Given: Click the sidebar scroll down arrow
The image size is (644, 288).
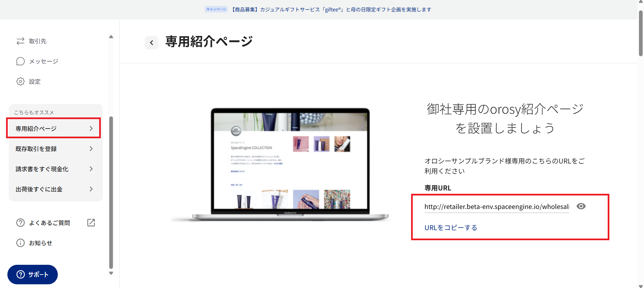Looking at the screenshot, I should [x=111, y=273].
